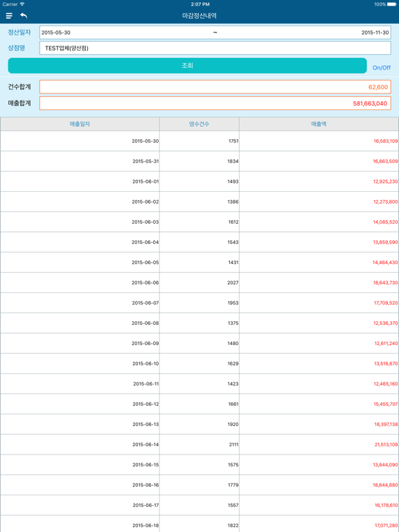Click sales amount 12,536,370
The width and height of the screenshot is (399, 532).
coord(386,323)
